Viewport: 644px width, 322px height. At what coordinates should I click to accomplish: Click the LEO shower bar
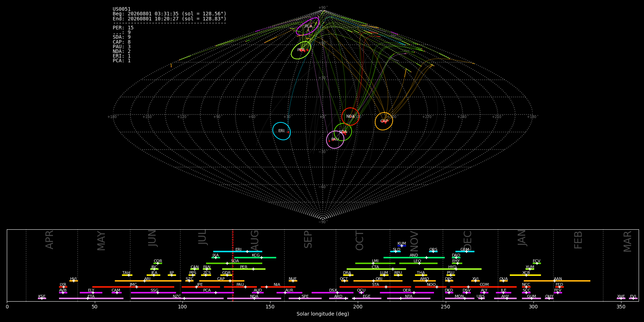[x=418, y=263]
